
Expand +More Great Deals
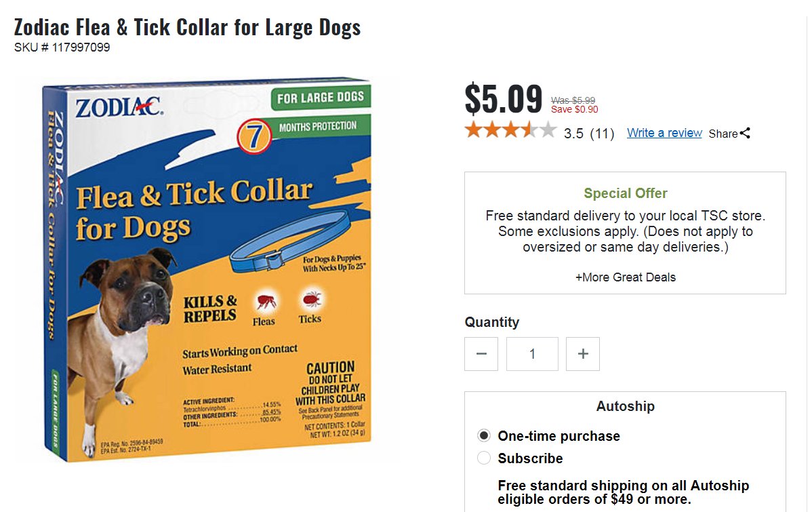pyautogui.click(x=625, y=277)
